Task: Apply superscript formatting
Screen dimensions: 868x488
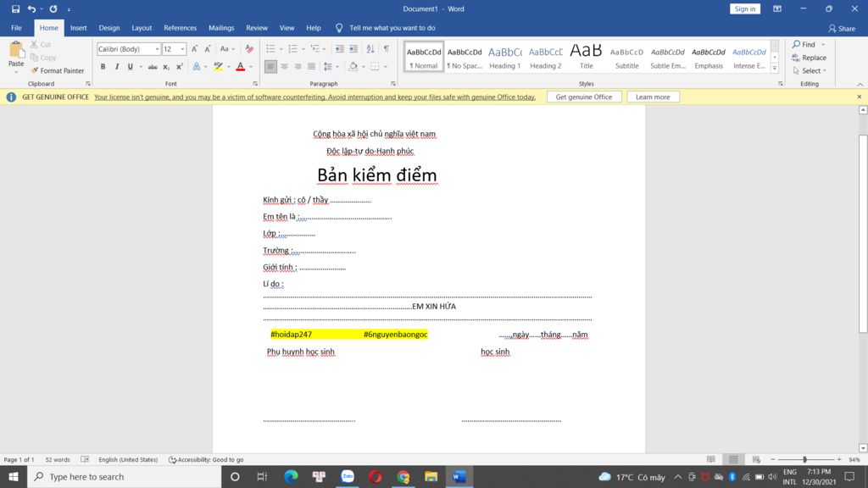Action: pos(180,67)
